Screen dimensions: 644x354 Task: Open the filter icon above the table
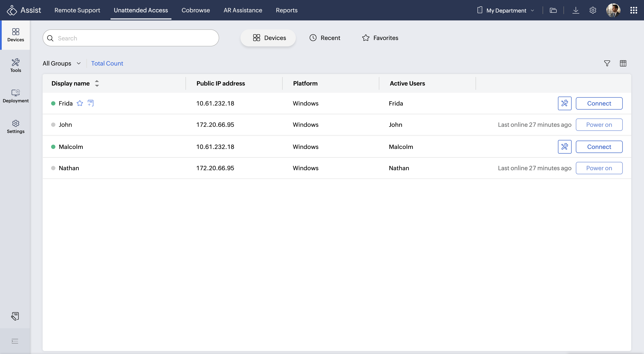[x=607, y=63]
